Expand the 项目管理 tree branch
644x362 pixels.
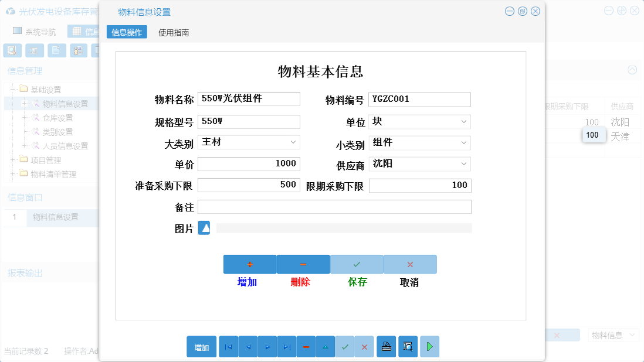coord(13,159)
